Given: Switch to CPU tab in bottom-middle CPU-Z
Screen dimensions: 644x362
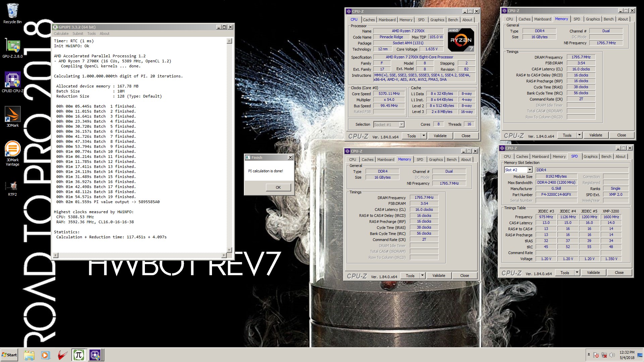Looking at the screenshot, I should 353,160.
